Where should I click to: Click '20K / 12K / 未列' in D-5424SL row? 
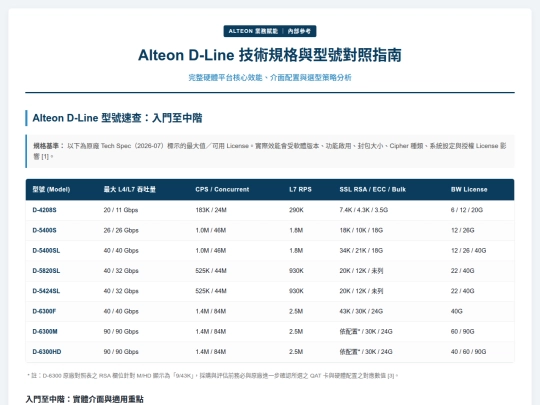pyautogui.click(x=361, y=291)
